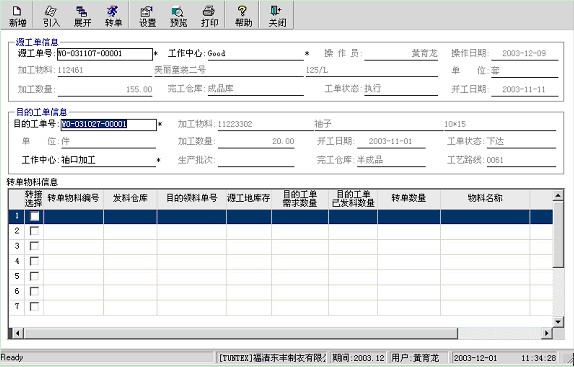Open the 工作中心 Good lookup asterisk
Viewport: 574px width, 367px height.
307,54
